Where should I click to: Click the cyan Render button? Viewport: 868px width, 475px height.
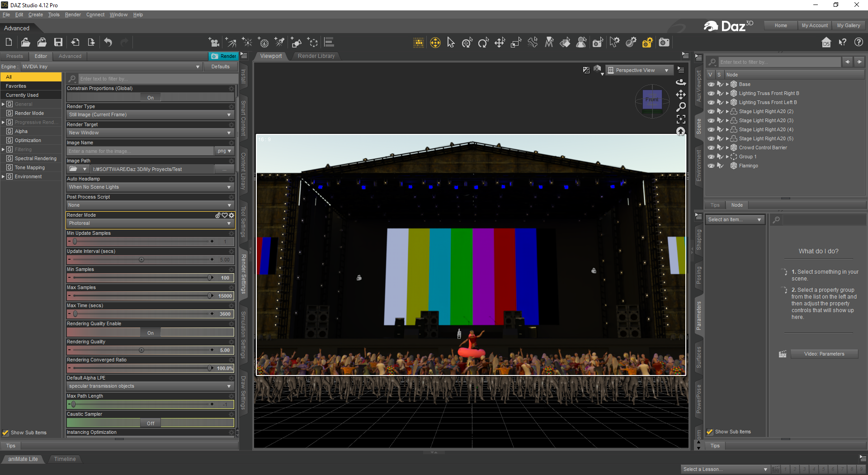[x=224, y=56]
